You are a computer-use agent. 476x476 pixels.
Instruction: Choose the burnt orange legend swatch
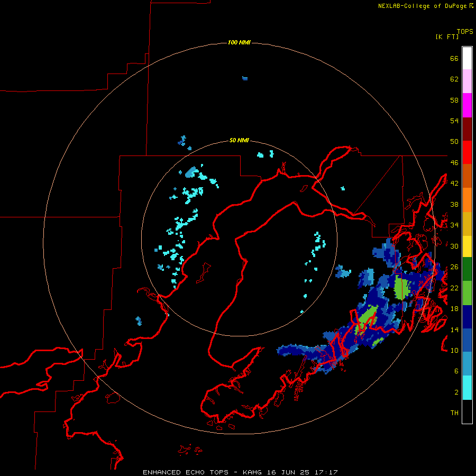467,176
